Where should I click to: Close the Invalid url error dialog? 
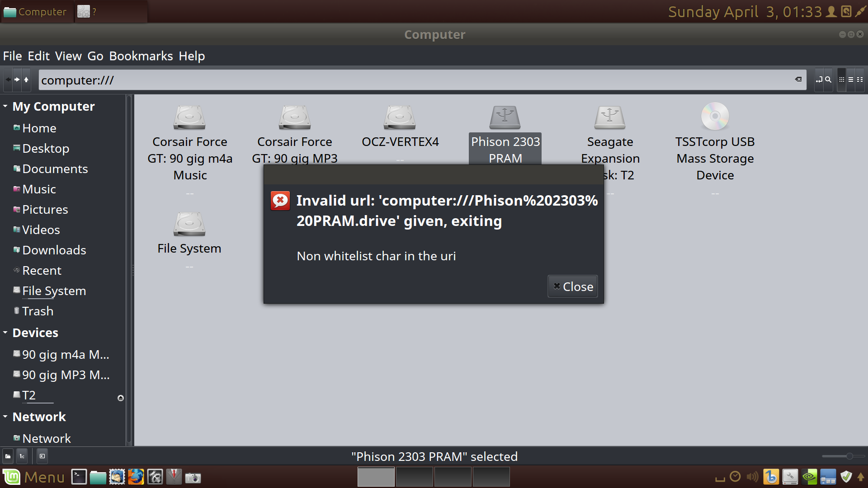573,286
